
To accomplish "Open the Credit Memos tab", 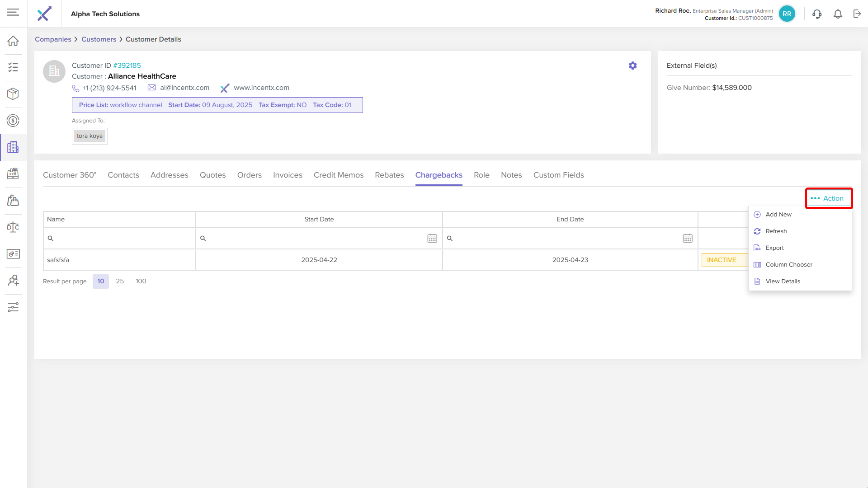I will coord(338,175).
